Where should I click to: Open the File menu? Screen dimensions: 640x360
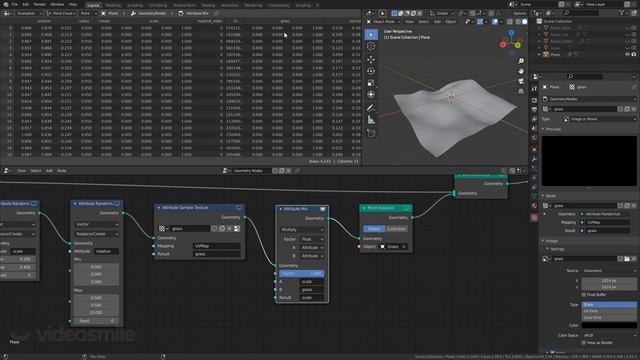[15, 4]
